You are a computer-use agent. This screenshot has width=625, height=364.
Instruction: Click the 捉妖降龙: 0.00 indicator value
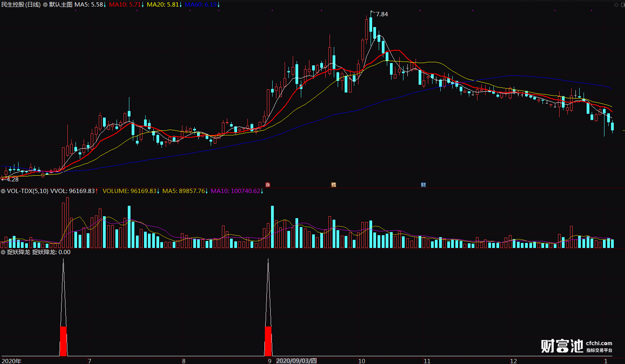pyautogui.click(x=51, y=252)
